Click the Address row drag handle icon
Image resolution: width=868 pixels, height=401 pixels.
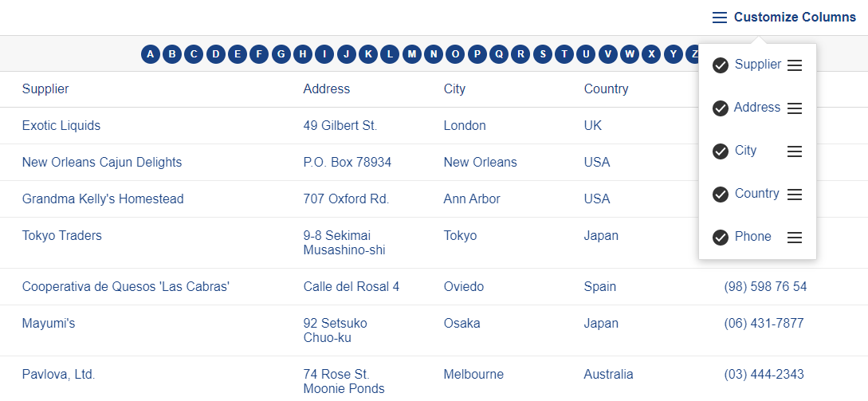[x=794, y=108]
